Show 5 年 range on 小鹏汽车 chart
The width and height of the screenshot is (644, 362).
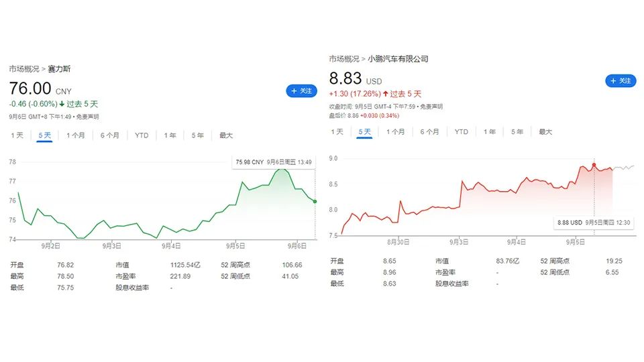tap(517, 132)
